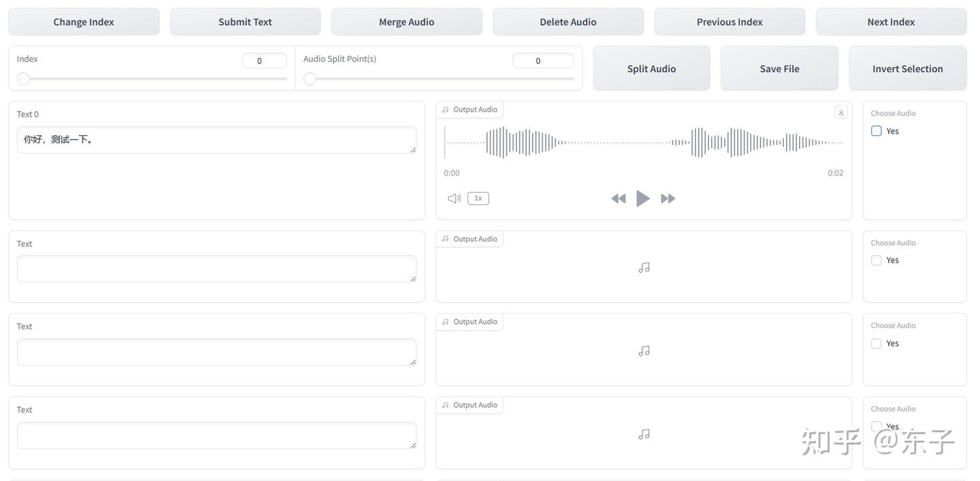
Task: Click the Index slider handle
Action: [x=24, y=79]
